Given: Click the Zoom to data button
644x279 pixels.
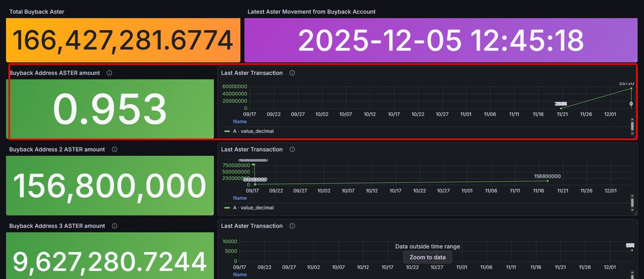Looking at the screenshot, I should pyautogui.click(x=428, y=257).
